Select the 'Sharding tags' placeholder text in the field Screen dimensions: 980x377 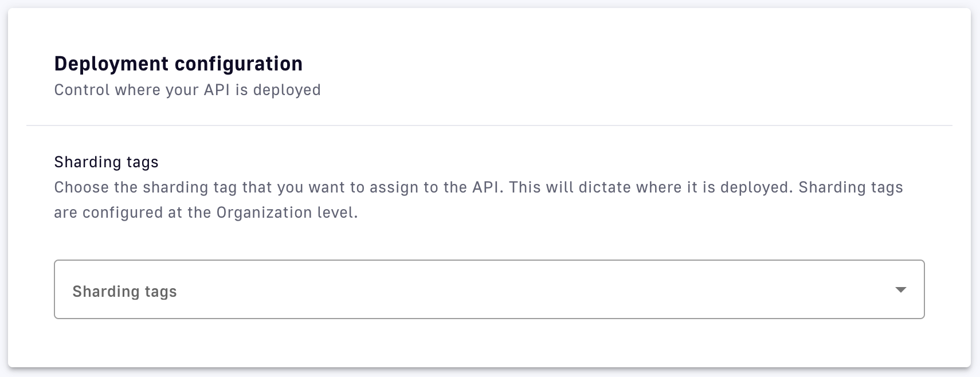[x=124, y=292]
